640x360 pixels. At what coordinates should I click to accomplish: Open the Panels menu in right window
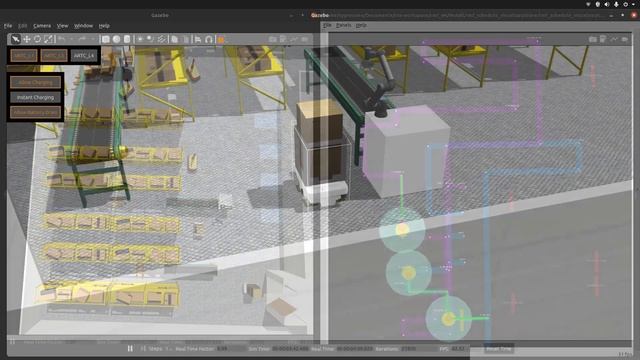343,25
